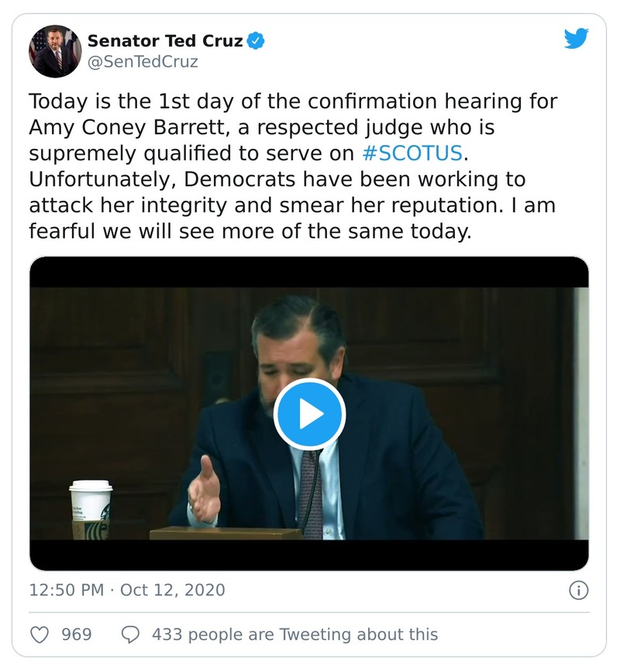Screen dimensions: 620x672
Task: Click the blue verified badge
Action: coord(257,40)
